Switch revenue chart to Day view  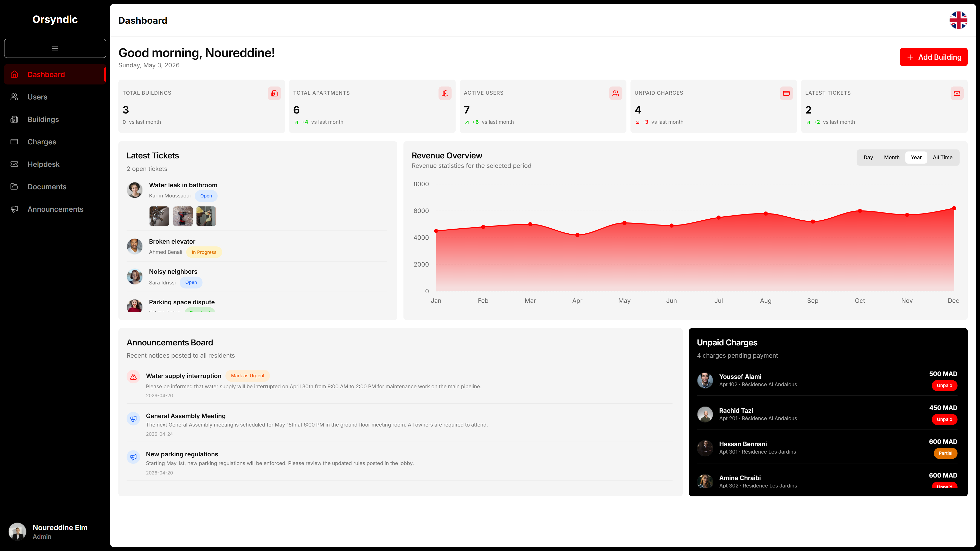tap(868, 157)
